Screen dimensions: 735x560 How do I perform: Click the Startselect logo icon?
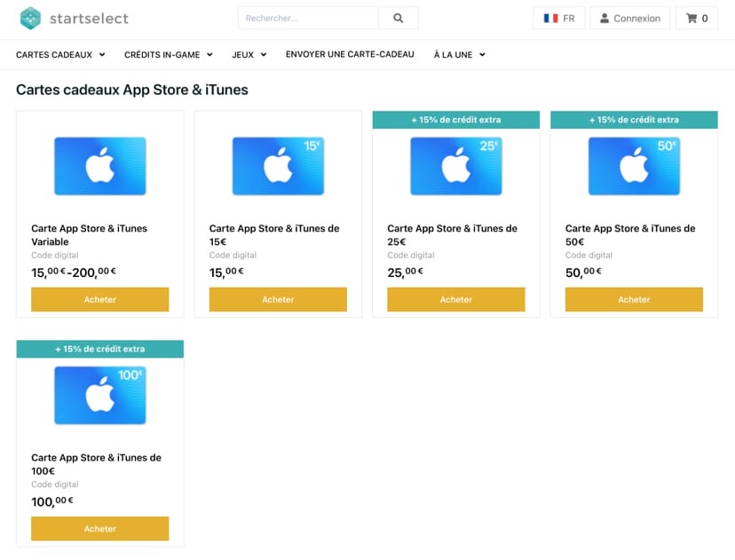point(31,18)
